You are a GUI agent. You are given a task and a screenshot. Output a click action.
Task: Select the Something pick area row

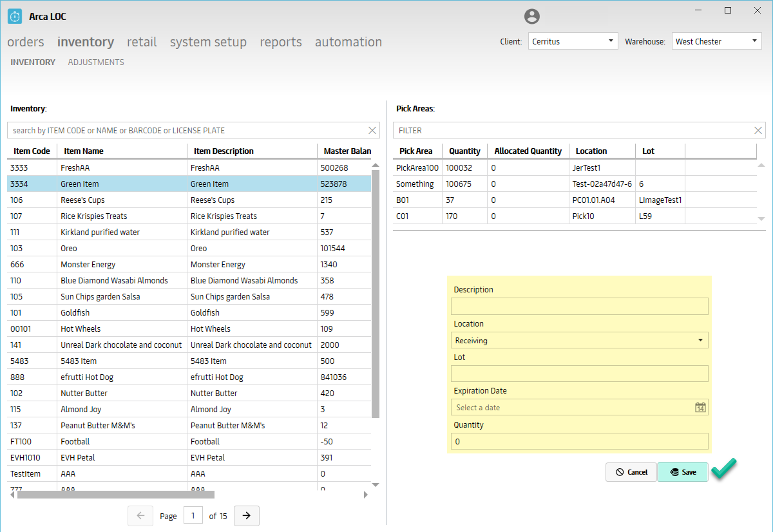[x=575, y=184]
